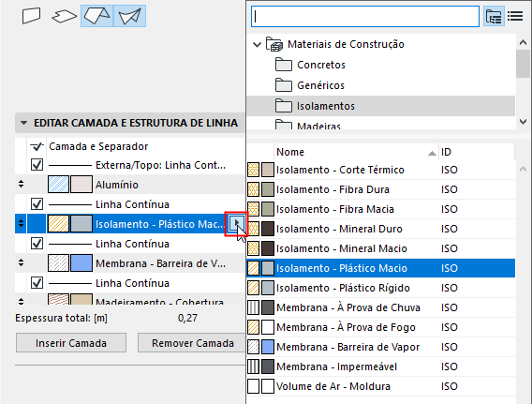Click Remover Camada button
The width and height of the screenshot is (532, 404).
(x=192, y=343)
